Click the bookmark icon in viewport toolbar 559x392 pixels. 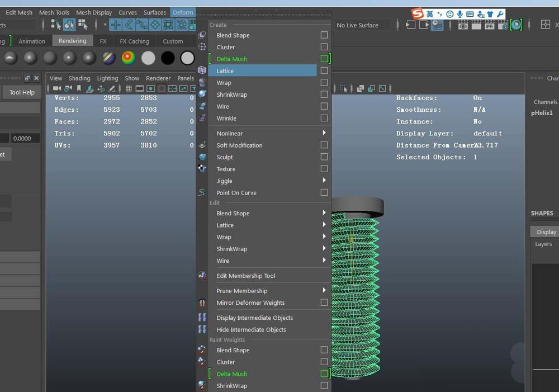[79, 88]
